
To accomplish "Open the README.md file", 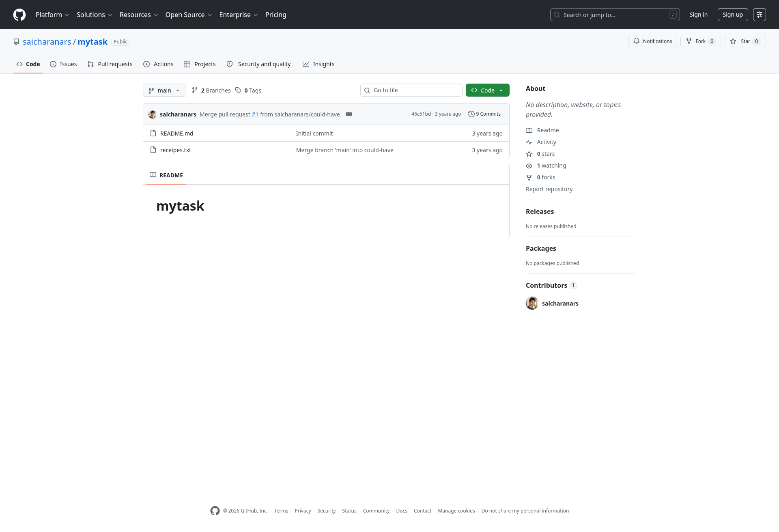I will coord(177,134).
